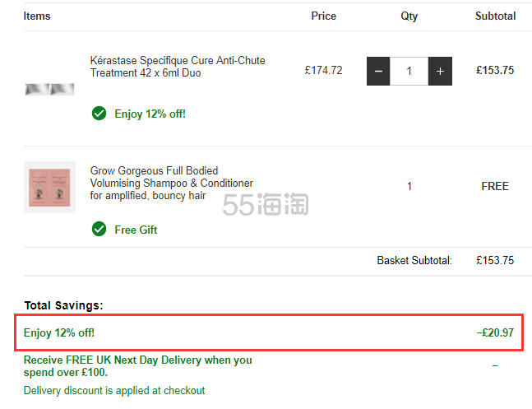Click the Items column header

37,16
